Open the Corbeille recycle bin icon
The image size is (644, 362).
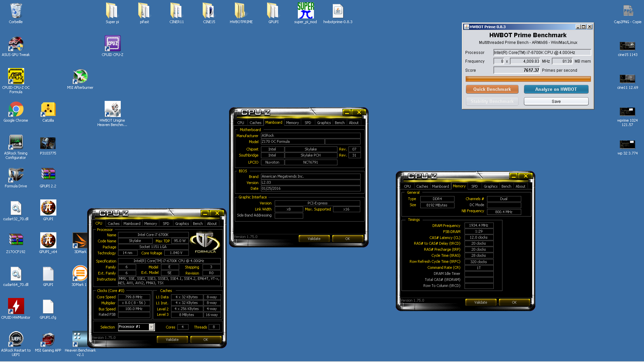[16, 13]
